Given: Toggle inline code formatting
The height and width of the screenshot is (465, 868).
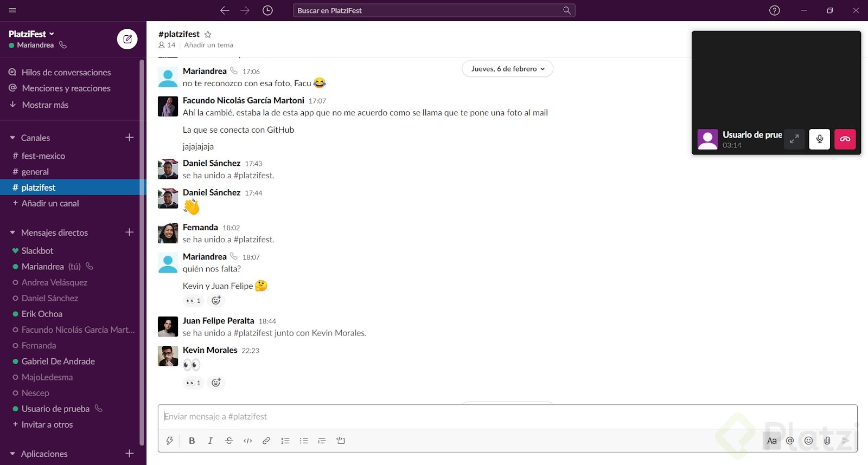Looking at the screenshot, I should (248, 441).
